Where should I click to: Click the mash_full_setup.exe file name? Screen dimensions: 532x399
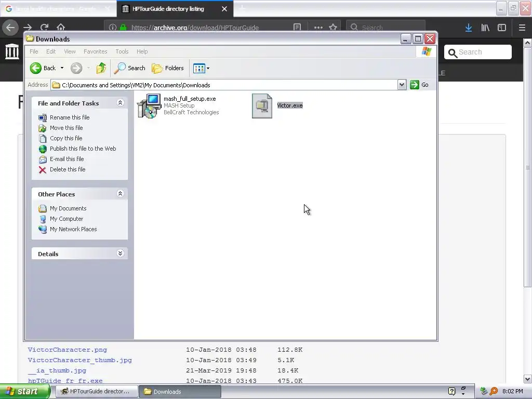[190, 99]
